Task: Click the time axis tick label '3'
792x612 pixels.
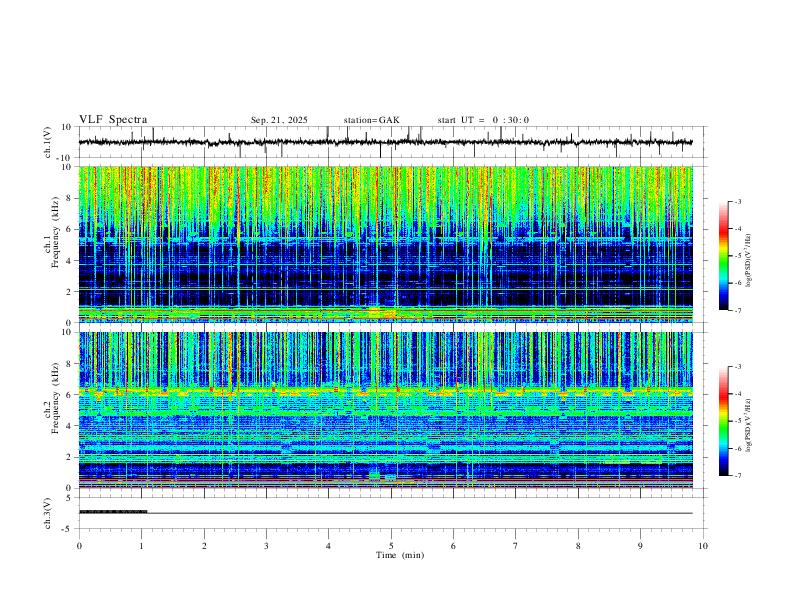Action: 266,546
